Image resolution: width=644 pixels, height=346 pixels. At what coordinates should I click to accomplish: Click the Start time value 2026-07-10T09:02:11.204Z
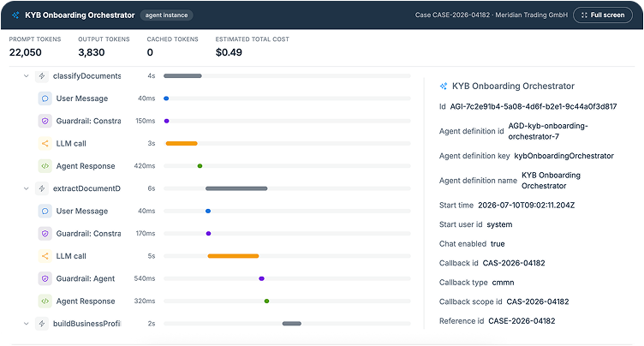click(x=527, y=205)
